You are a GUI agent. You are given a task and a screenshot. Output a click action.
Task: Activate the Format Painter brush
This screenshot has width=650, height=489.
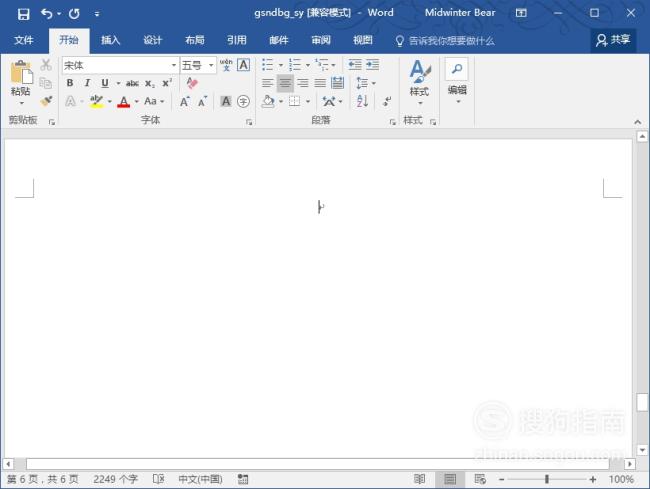click(x=46, y=101)
